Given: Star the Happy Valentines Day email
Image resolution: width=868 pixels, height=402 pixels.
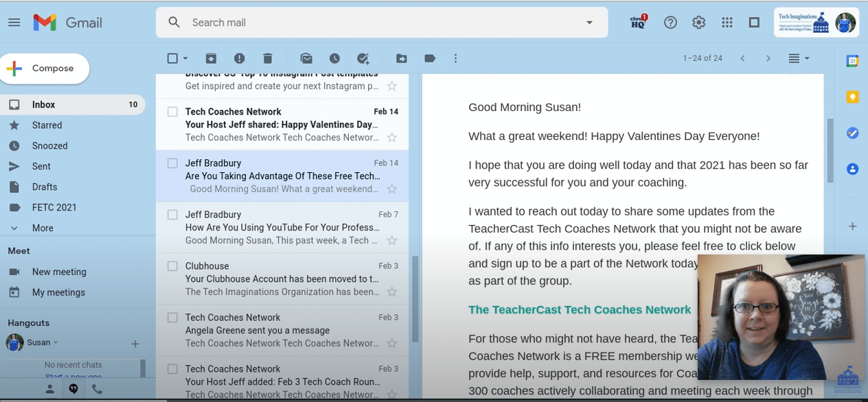Looking at the screenshot, I should pyautogui.click(x=392, y=137).
